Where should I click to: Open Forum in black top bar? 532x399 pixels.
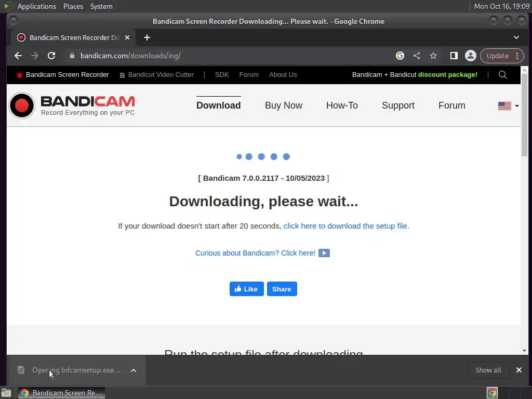coord(249,75)
